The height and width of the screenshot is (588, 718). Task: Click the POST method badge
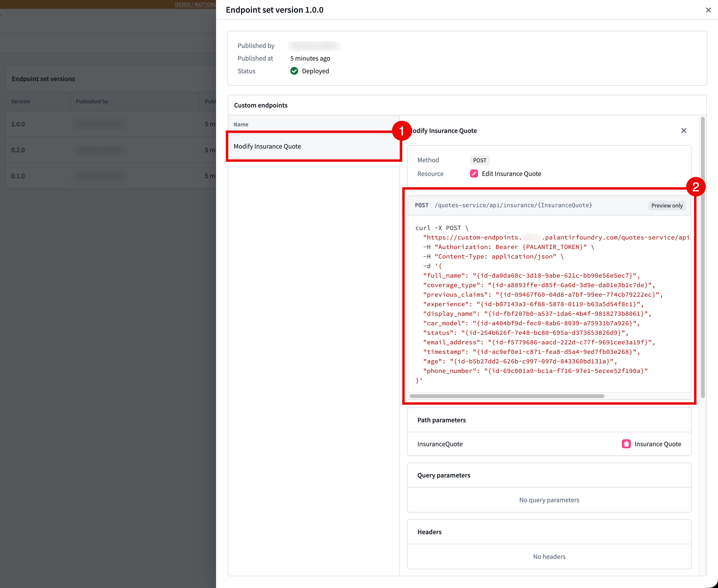coord(479,160)
